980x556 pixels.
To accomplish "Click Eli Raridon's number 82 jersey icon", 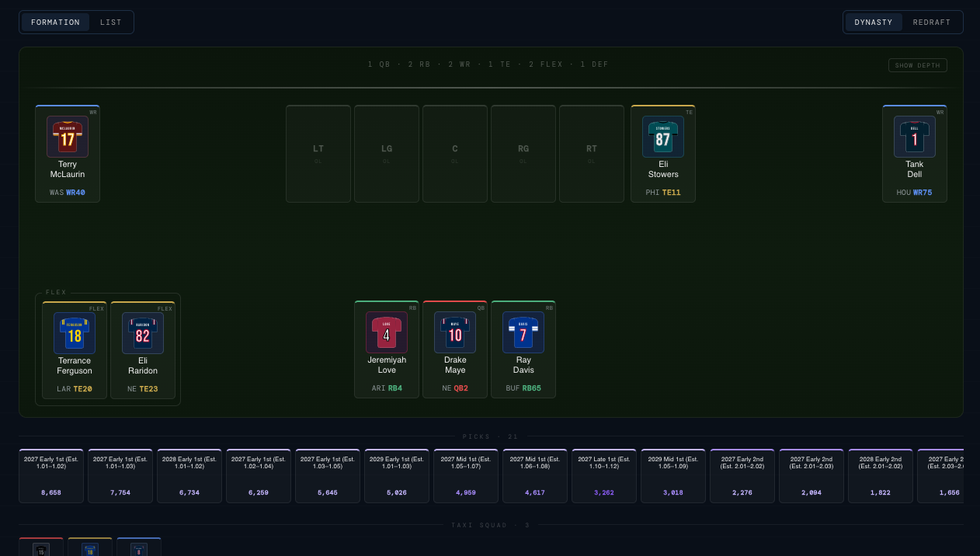I will (143, 333).
